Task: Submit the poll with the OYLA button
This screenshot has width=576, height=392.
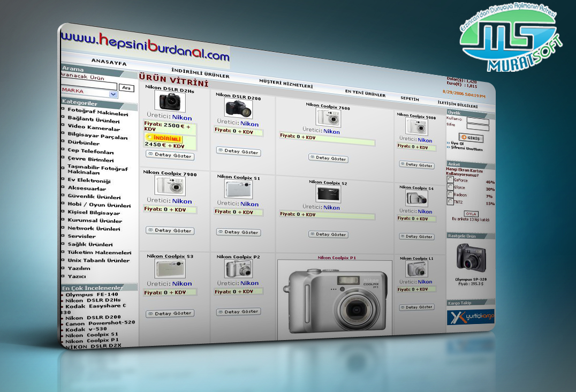Action: coord(471,214)
